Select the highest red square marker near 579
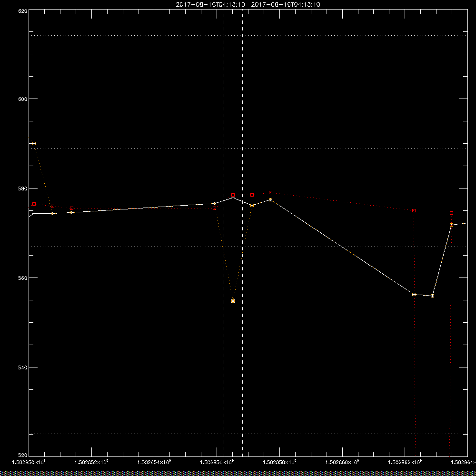 270,192
